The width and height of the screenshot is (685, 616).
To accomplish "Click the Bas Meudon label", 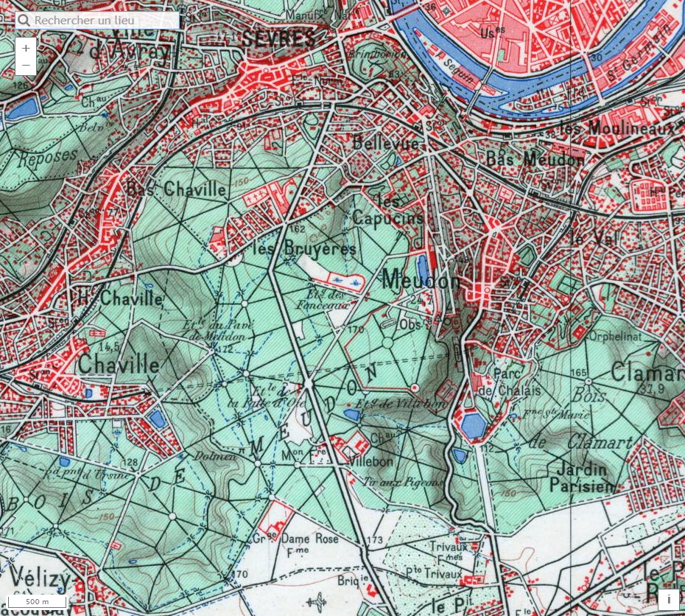I will click(535, 159).
